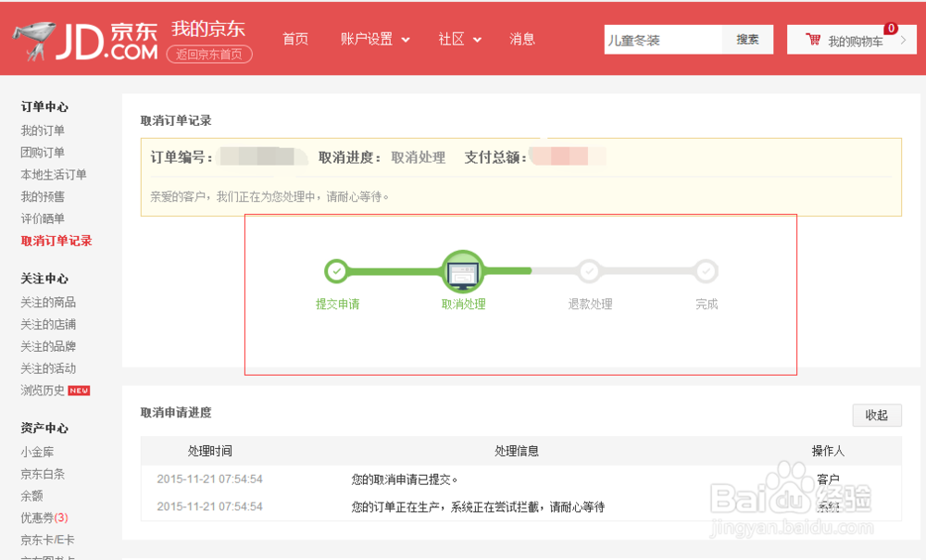Viewport: 926px width, 560px height.
Task: Open 优惠券 in the sidebar
Action: click(x=44, y=516)
